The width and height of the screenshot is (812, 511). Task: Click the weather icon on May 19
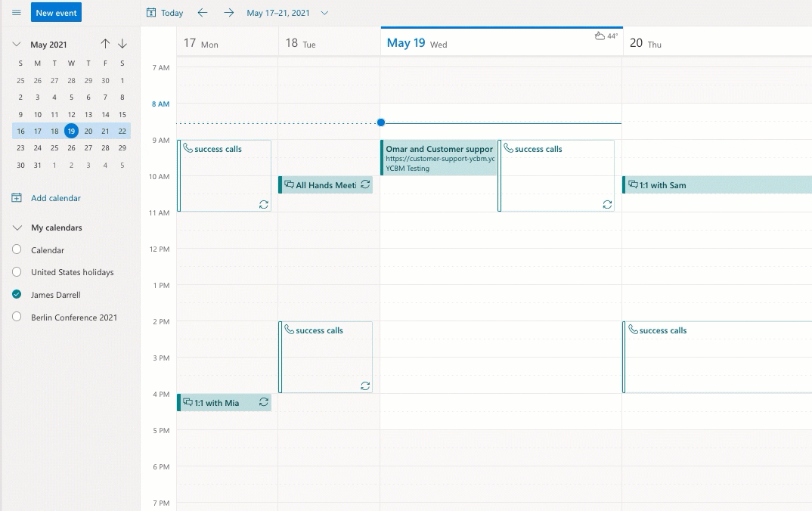(x=600, y=36)
